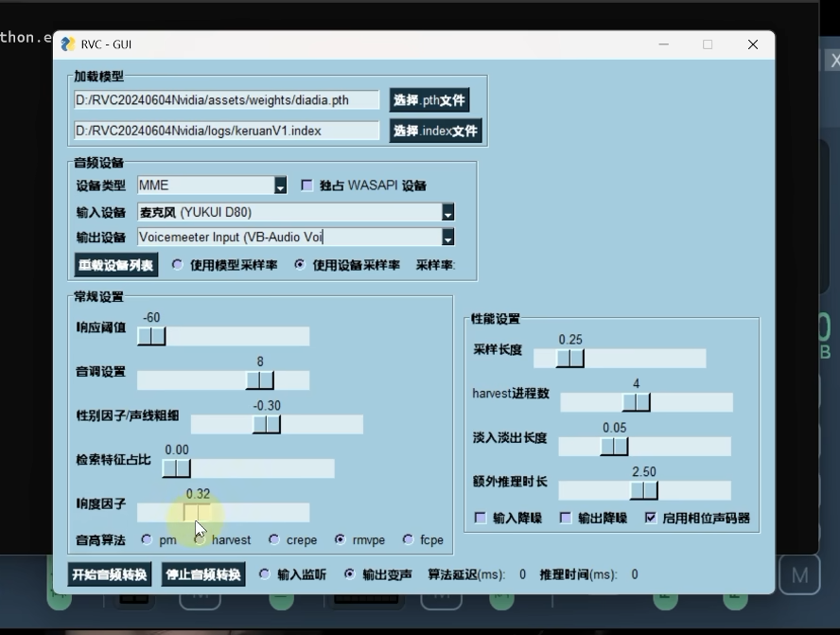Screen dimensions: 840x635
Task: Start conversion with 开始音频转换 button
Action: click(x=110, y=574)
